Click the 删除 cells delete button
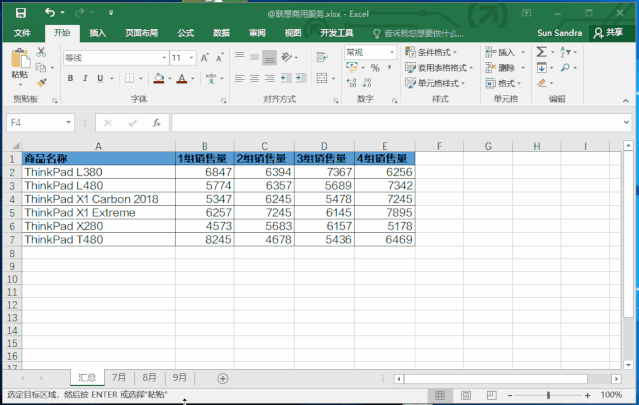 [x=505, y=68]
